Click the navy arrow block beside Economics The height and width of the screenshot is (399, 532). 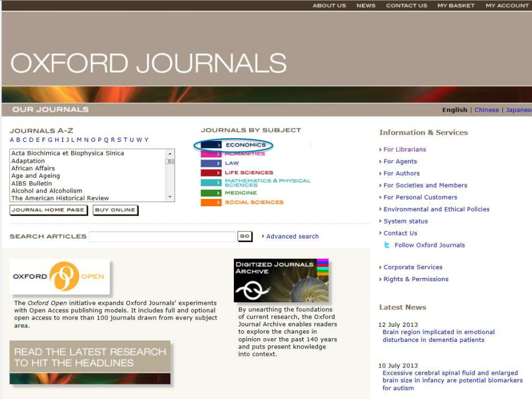211,145
